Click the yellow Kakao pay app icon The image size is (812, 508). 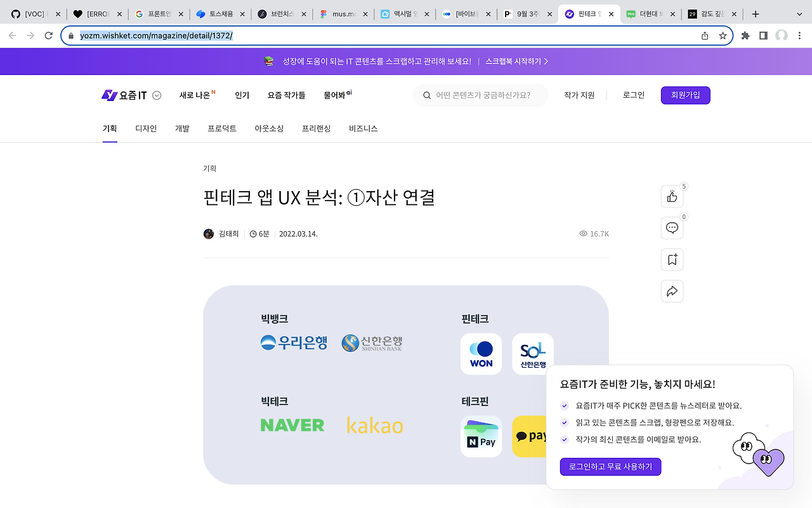[530, 436]
